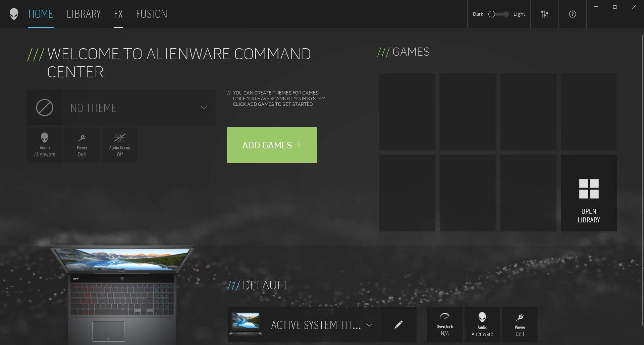Open Power Dell tile under NO THEME

(82, 145)
